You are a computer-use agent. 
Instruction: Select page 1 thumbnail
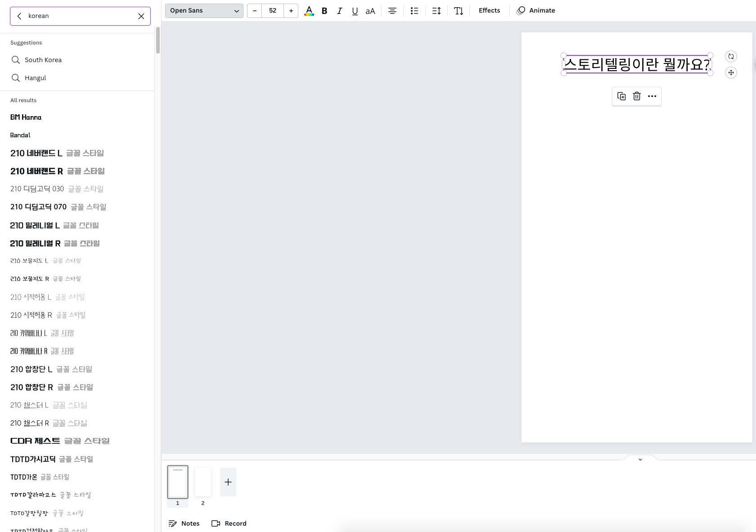[178, 482]
